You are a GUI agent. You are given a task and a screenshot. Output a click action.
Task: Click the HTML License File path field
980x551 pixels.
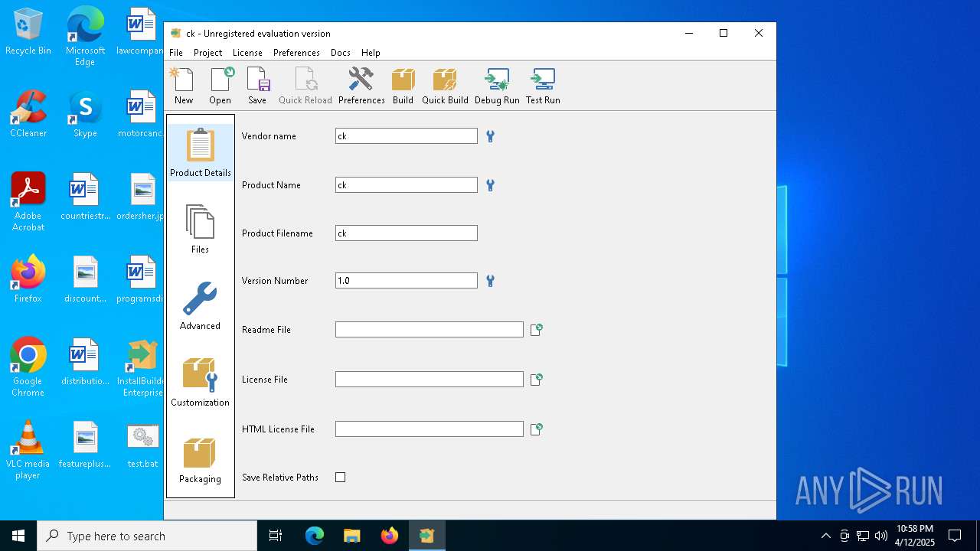click(430, 429)
